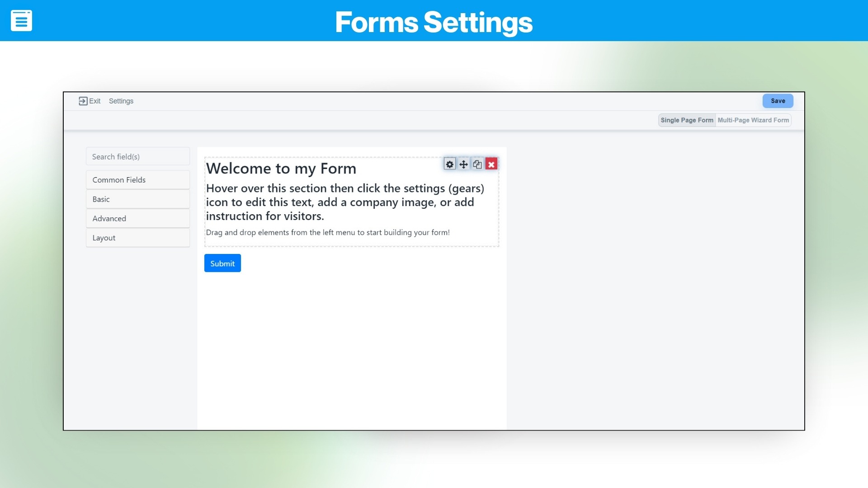Click the blue forms logo in the header
868x488 pixels.
coord(22,20)
